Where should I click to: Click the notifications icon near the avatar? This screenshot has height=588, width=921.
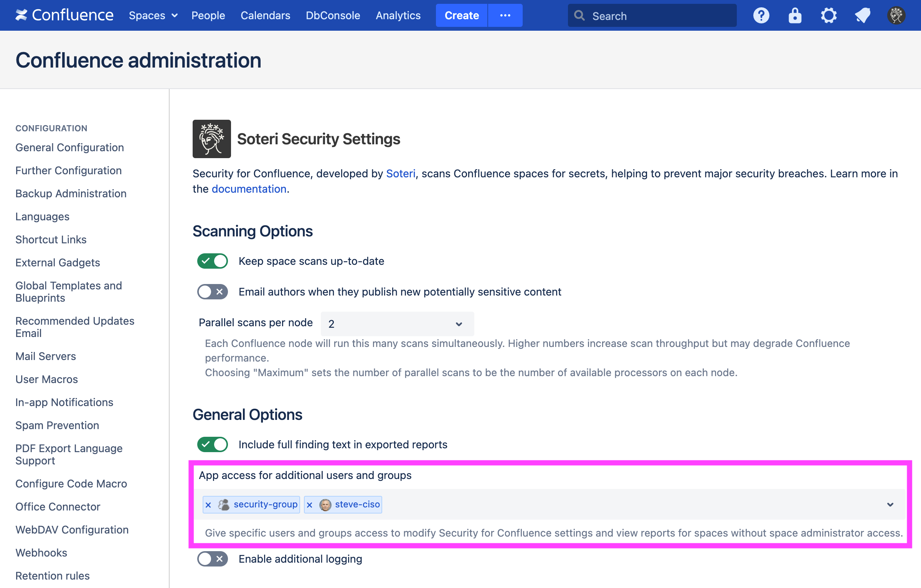coord(862,15)
